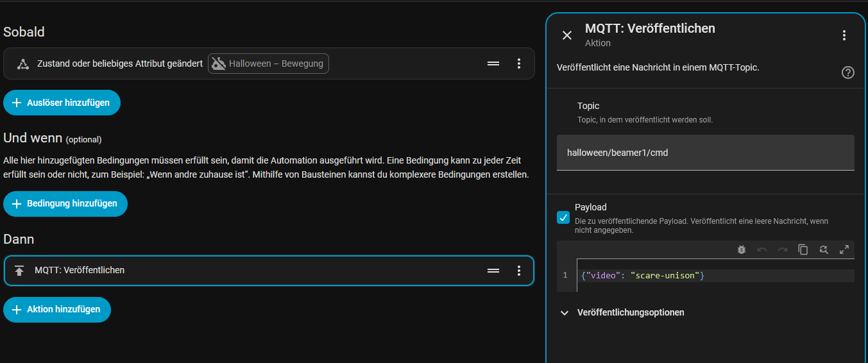
Task: Add a condition with Bedingung hinzufügen
Action: coord(65,203)
